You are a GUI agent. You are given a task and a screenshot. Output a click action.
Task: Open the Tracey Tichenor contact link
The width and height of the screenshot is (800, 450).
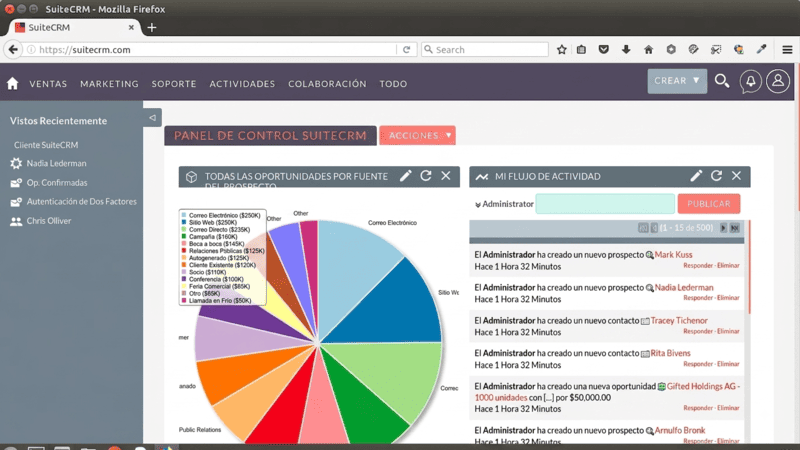coord(679,320)
